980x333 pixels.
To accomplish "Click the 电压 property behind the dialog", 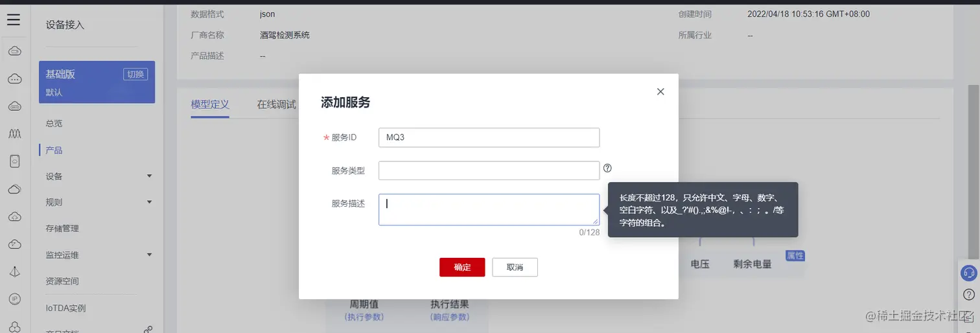I will (700, 264).
